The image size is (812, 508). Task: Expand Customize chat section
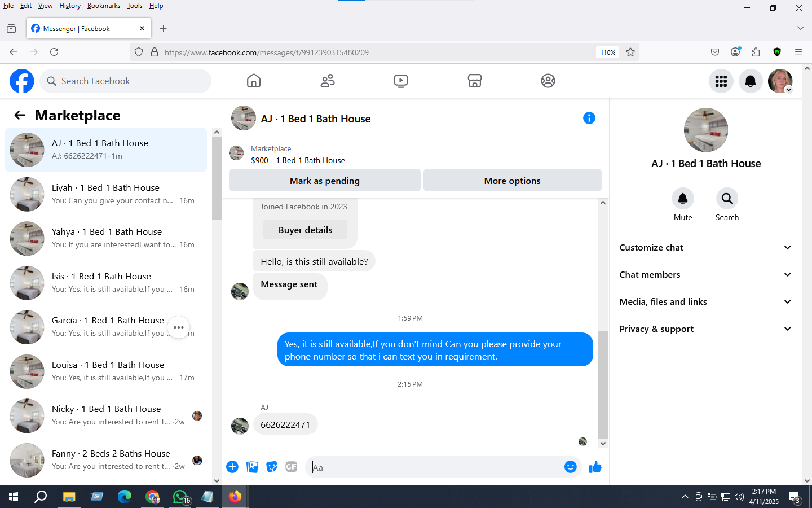click(705, 248)
